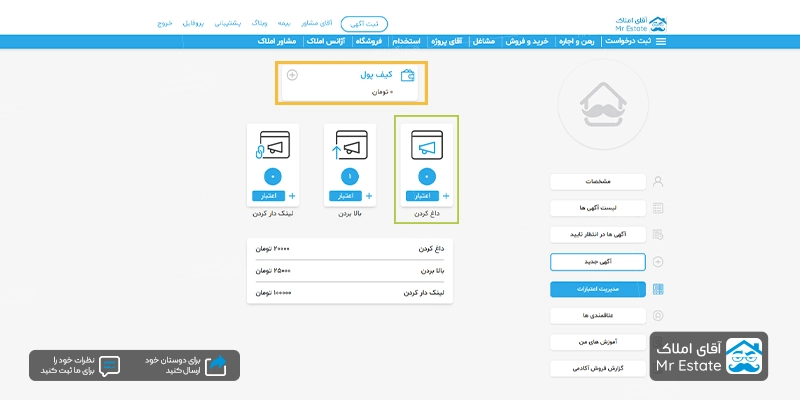Click the list icon beside لیست آگهی ها
The width and height of the screenshot is (800, 400).
(657, 208)
